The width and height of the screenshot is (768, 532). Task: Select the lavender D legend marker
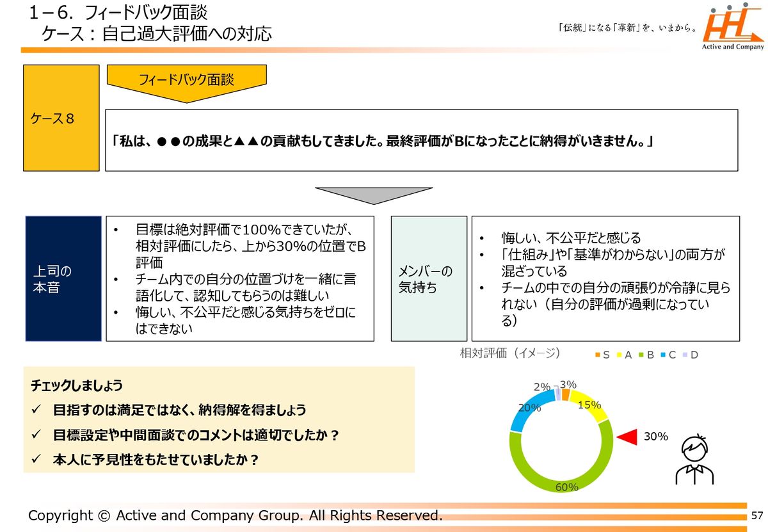685,355
